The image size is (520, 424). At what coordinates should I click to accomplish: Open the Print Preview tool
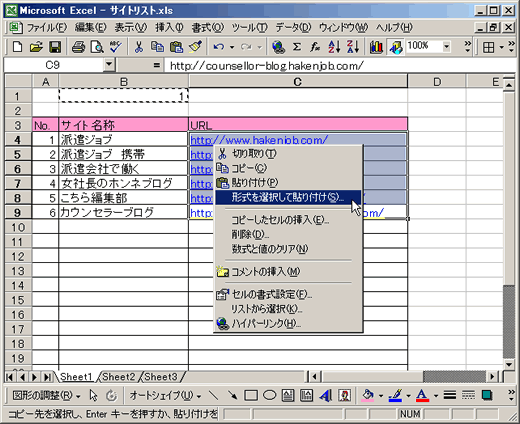point(97,47)
